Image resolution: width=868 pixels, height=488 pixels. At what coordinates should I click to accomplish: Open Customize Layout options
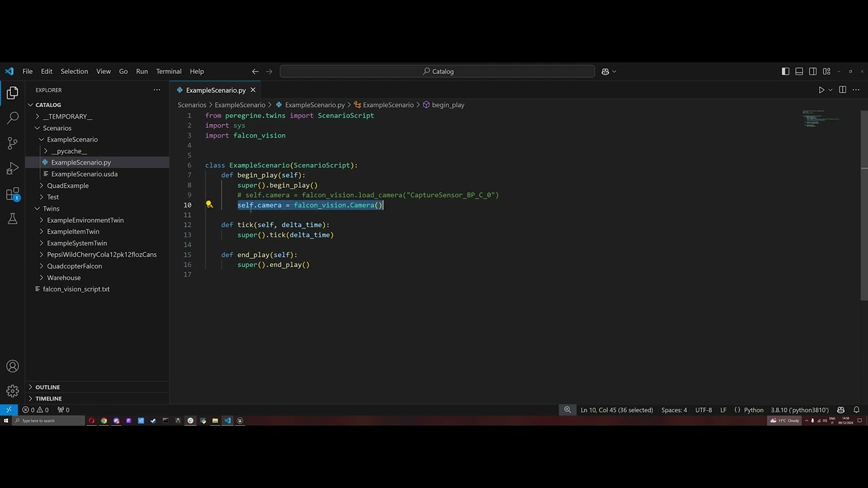[826, 71]
